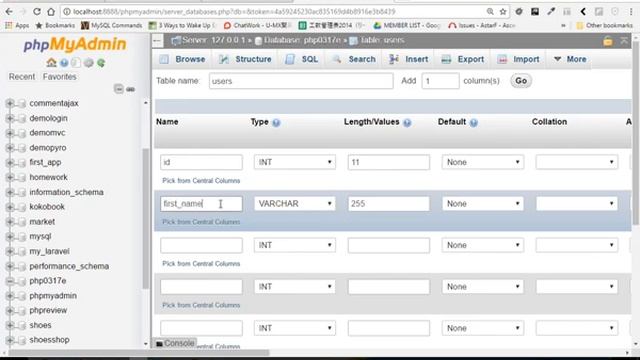640x360 pixels.
Task: Select the shoesshop database
Action: tap(49, 340)
